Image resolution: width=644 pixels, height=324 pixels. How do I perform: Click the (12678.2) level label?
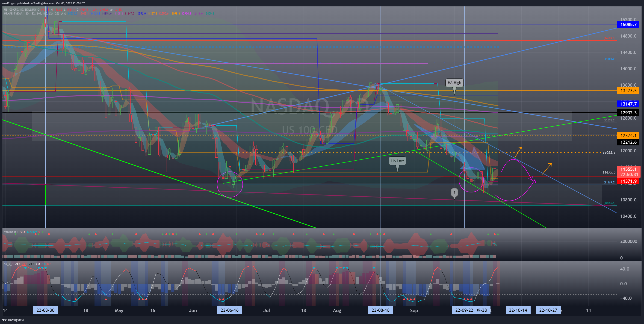609,121
